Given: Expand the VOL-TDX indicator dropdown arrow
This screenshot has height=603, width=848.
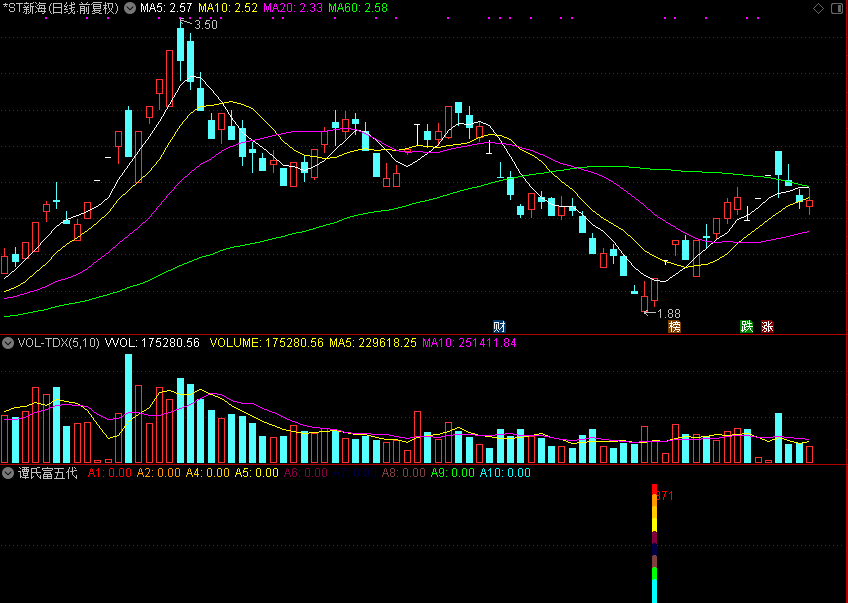Looking at the screenshot, I should (x=8, y=343).
